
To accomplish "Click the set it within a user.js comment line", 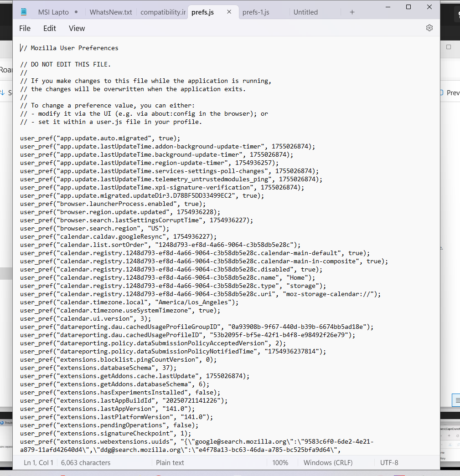I will pyautogui.click(x=111, y=122).
